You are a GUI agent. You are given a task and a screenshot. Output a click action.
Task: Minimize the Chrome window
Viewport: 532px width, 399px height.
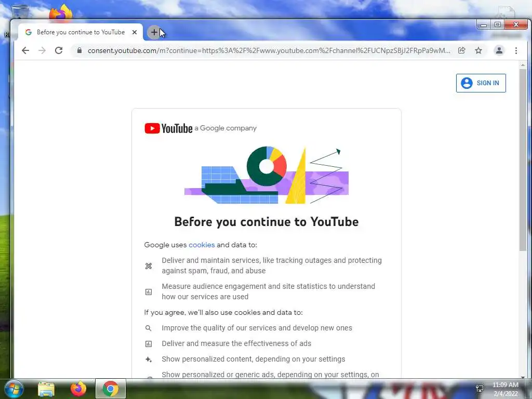click(484, 25)
